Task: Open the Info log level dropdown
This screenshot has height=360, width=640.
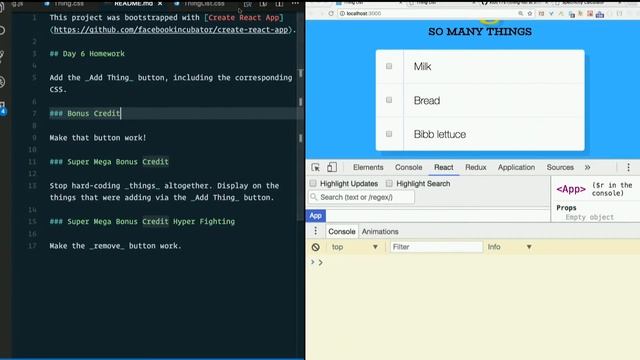Action: (509, 247)
